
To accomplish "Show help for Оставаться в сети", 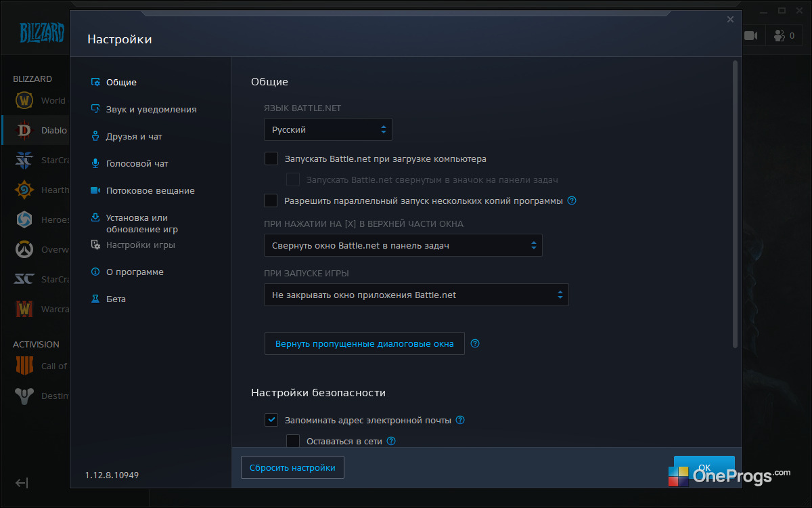I will click(390, 441).
